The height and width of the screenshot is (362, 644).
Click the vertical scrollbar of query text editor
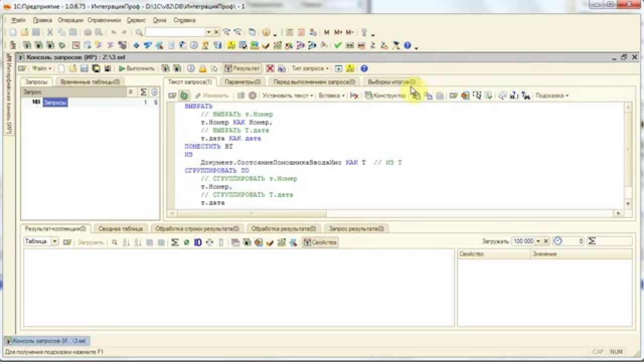628,155
